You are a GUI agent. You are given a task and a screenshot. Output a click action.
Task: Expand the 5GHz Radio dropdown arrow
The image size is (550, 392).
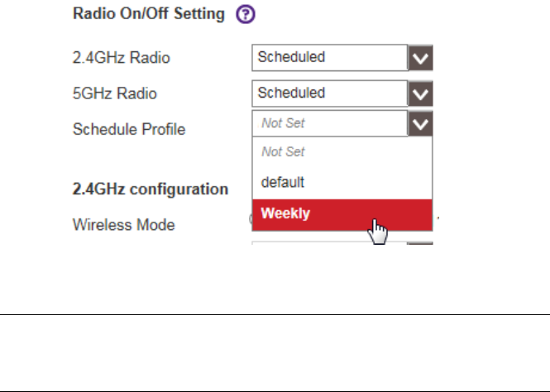pyautogui.click(x=421, y=92)
